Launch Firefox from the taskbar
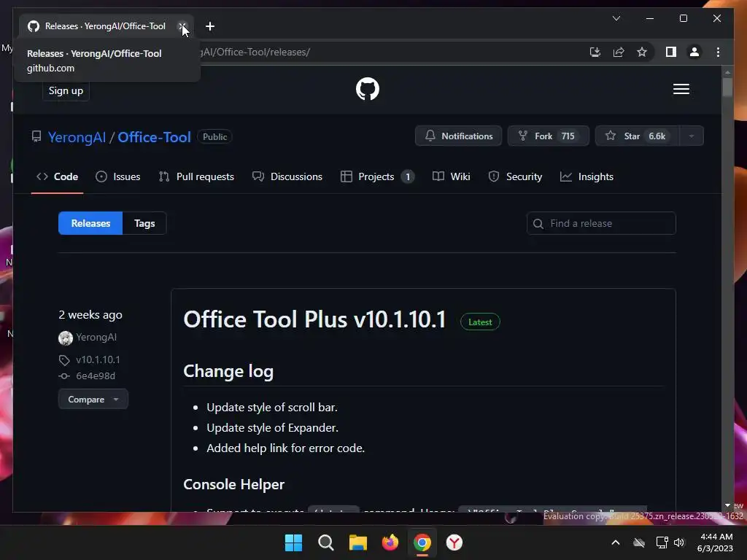 (390, 542)
